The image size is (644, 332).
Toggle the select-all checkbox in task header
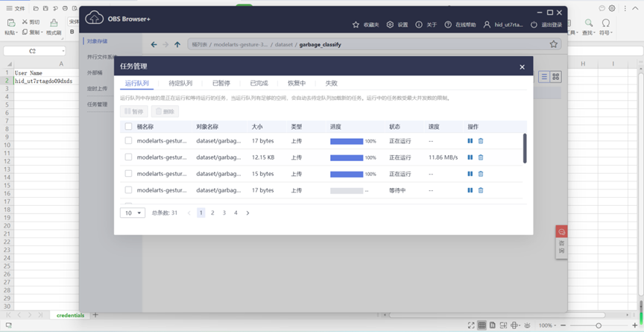click(128, 127)
